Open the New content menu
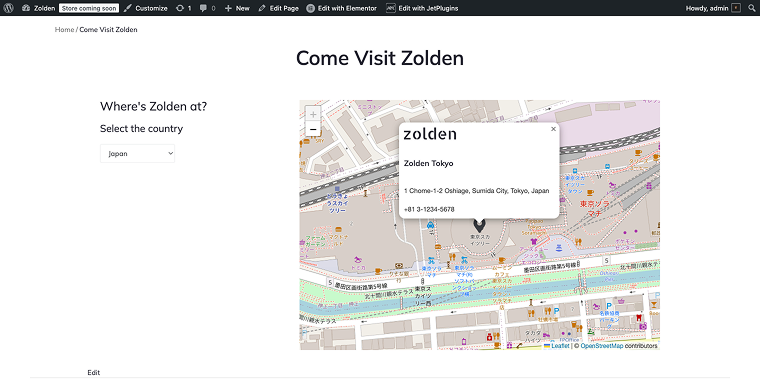The width and height of the screenshot is (760, 380). pyautogui.click(x=237, y=8)
